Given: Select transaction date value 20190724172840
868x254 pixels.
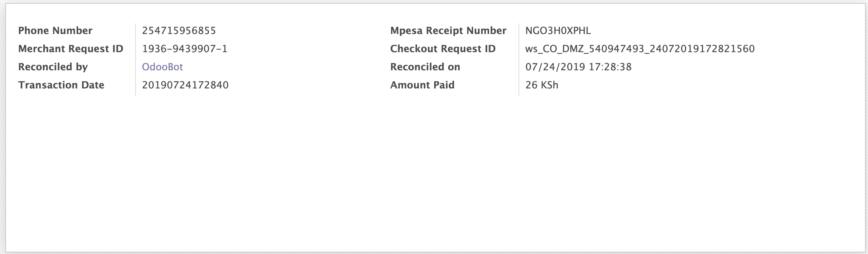Looking at the screenshot, I should click(x=185, y=85).
